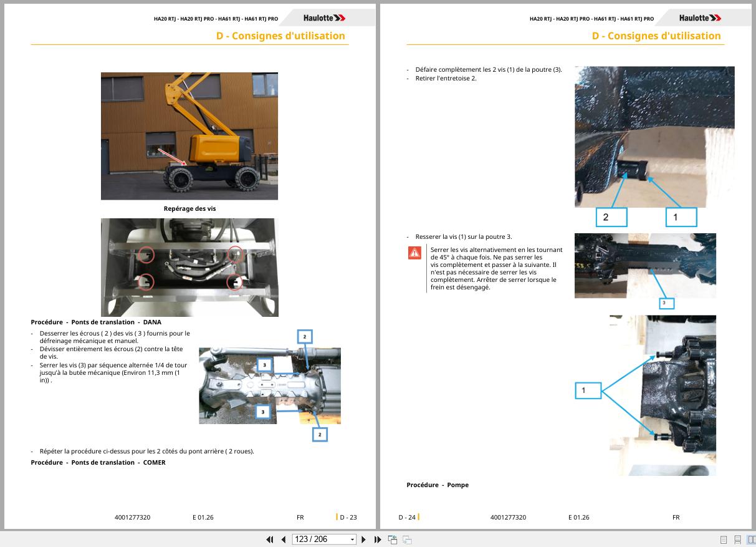Click 'Défaire complètement les 2 vis' line

pos(488,69)
